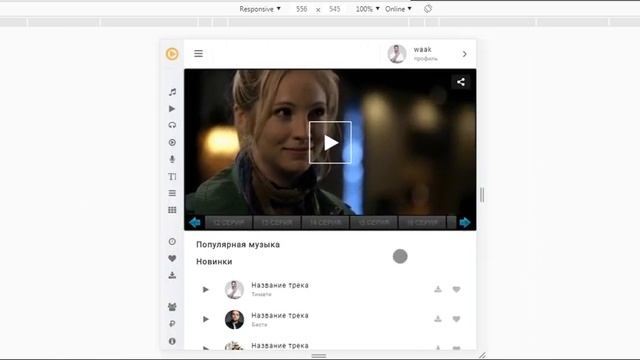640x360 pixels.
Task: Grab the right edge viewport handle
Action: (482, 195)
